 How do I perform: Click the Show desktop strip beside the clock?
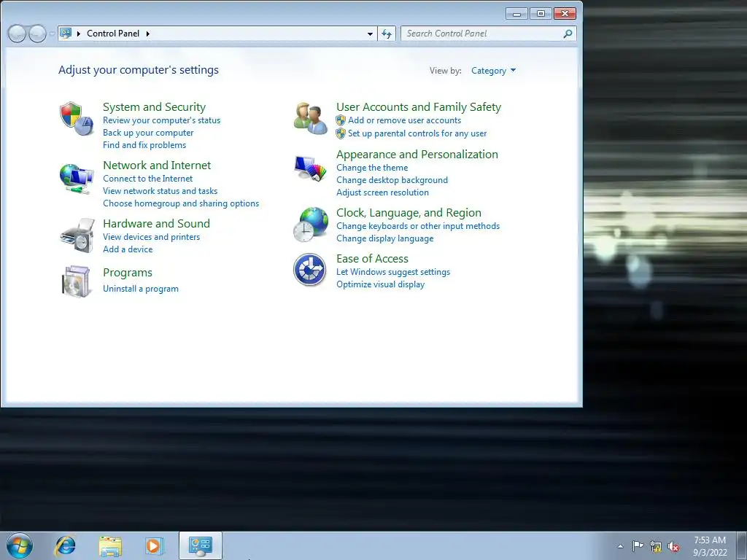742,546
